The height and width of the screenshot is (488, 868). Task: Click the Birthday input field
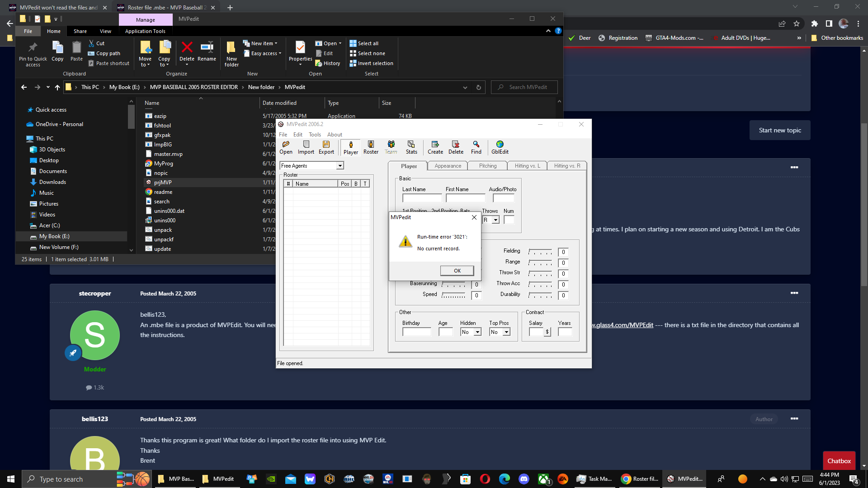pos(417,332)
